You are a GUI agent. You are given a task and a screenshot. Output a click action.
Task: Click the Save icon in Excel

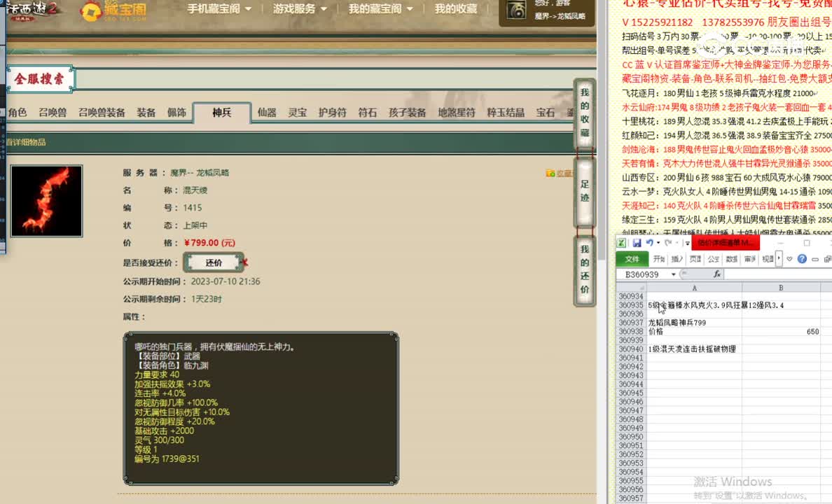click(x=638, y=243)
